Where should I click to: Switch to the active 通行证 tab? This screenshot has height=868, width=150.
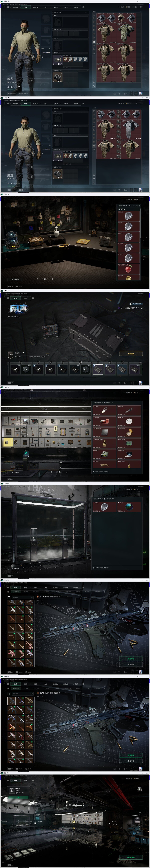(x=15, y=298)
